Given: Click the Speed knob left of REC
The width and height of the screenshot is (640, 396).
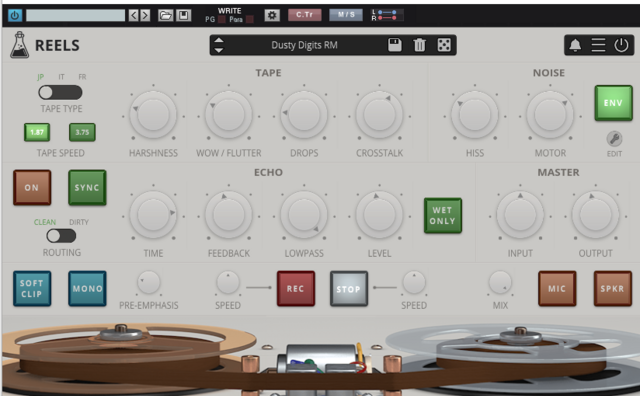Looking at the screenshot, I should pyautogui.click(x=228, y=283).
